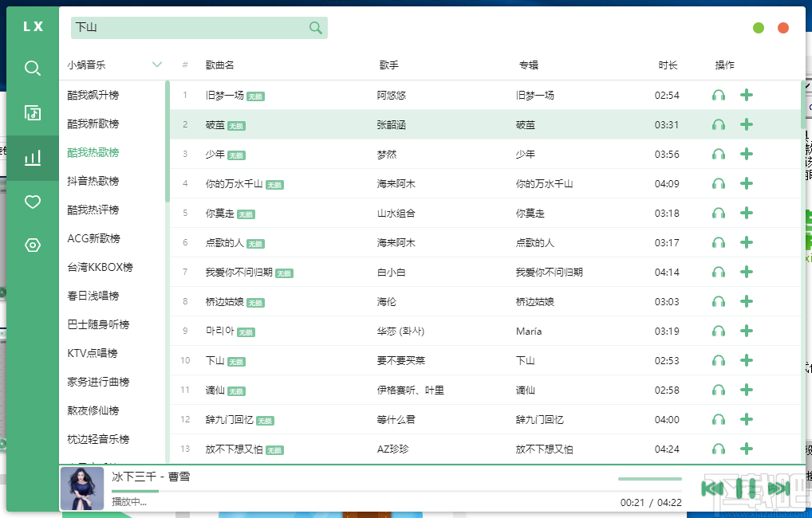The width and height of the screenshot is (812, 518).
Task: Open the leaderboard charts sidebar icon
Action: tap(32, 158)
